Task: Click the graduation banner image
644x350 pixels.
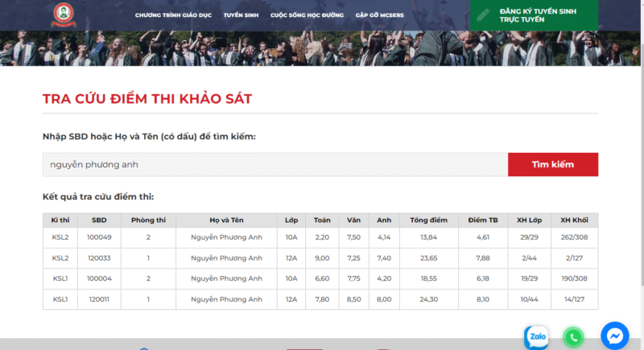Action: pos(242,48)
